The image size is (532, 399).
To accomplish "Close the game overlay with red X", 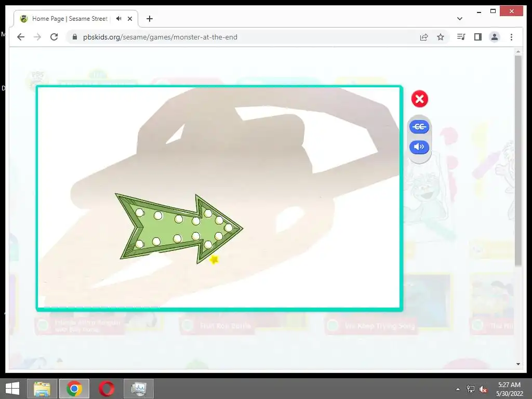I will coord(420,99).
